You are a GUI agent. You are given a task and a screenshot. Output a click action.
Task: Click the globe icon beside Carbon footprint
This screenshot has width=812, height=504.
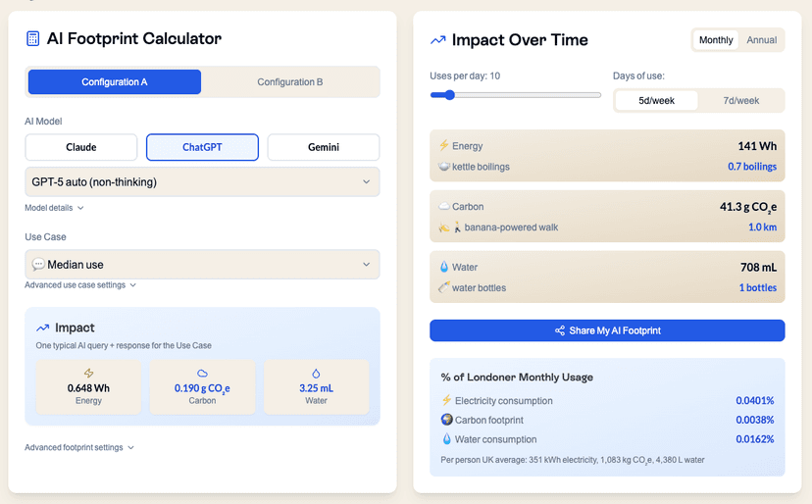pyautogui.click(x=446, y=420)
